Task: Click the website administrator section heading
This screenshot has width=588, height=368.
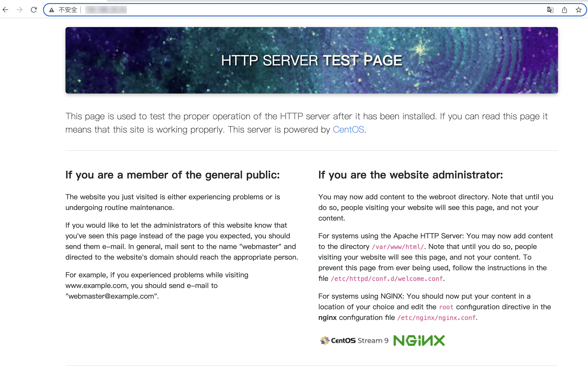Action: pos(410,175)
